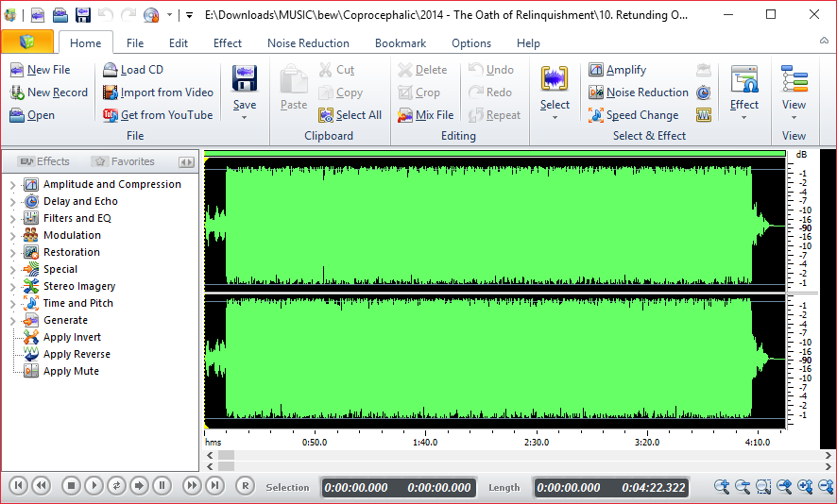Screen dimensions: 837x504
Task: Click the fast forward button
Action: (192, 485)
